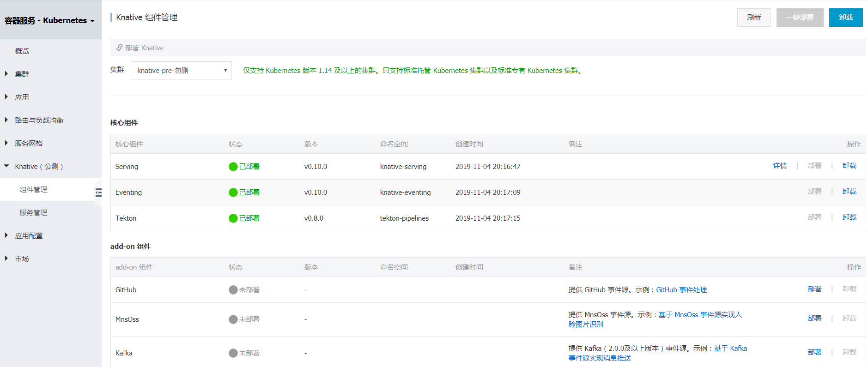Click the disabled 部署 in the Tekton row
868x367 pixels.
click(x=815, y=217)
